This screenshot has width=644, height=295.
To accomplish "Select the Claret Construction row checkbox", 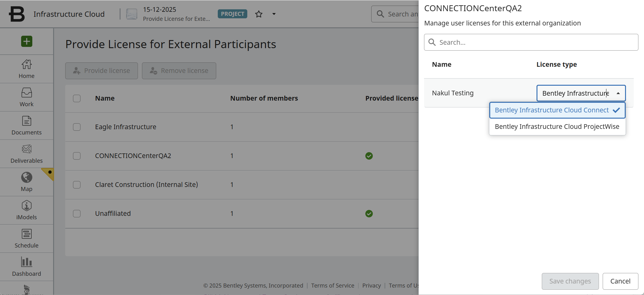I will pos(77,185).
